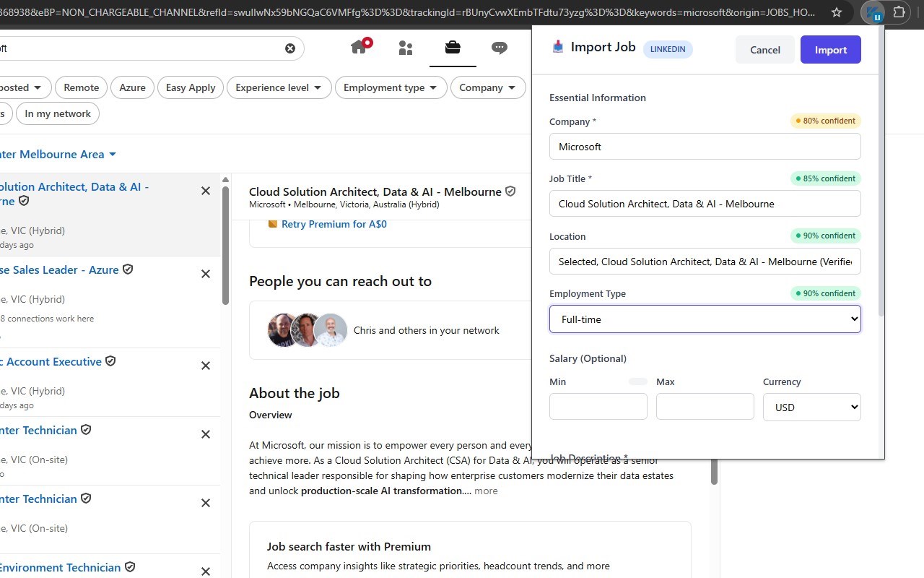Screen dimensions: 924x578
Task: Click the verified badge next to Sales Leader - Azure
Action: click(x=128, y=269)
